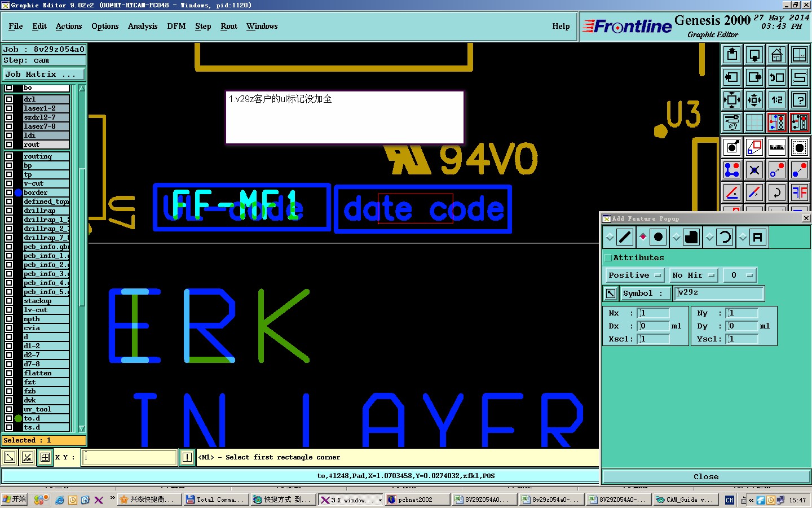
Task: Click the dashed-border octagon select icon
Action: pos(800,148)
